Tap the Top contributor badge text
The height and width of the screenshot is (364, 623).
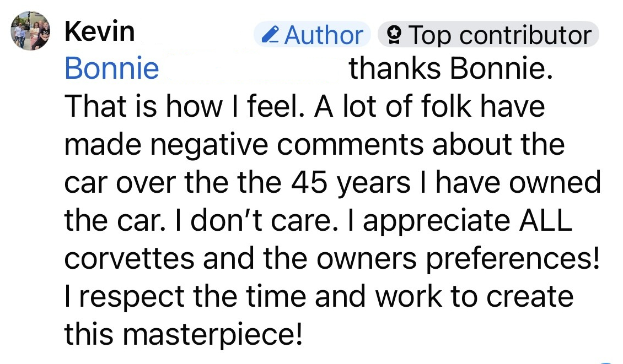pyautogui.click(x=500, y=35)
